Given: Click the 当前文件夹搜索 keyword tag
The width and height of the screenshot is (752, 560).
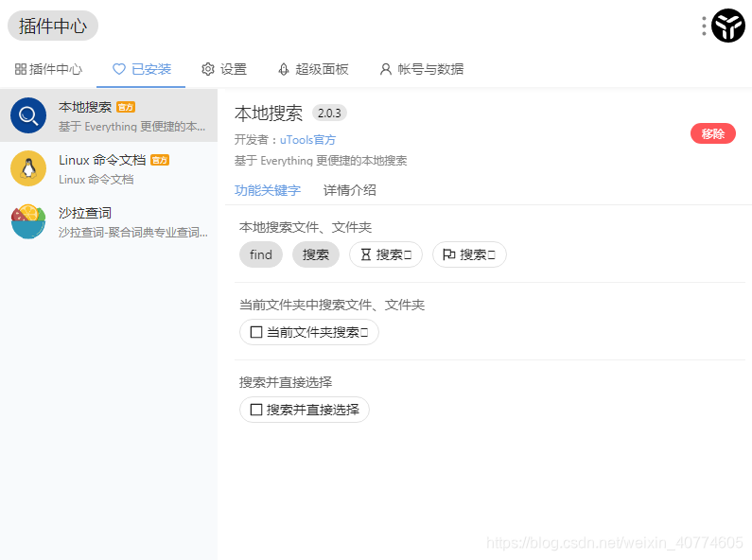Looking at the screenshot, I should [x=309, y=332].
